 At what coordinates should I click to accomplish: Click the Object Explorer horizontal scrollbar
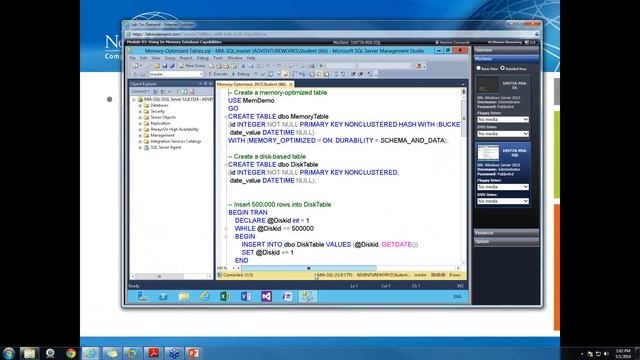coord(171,276)
